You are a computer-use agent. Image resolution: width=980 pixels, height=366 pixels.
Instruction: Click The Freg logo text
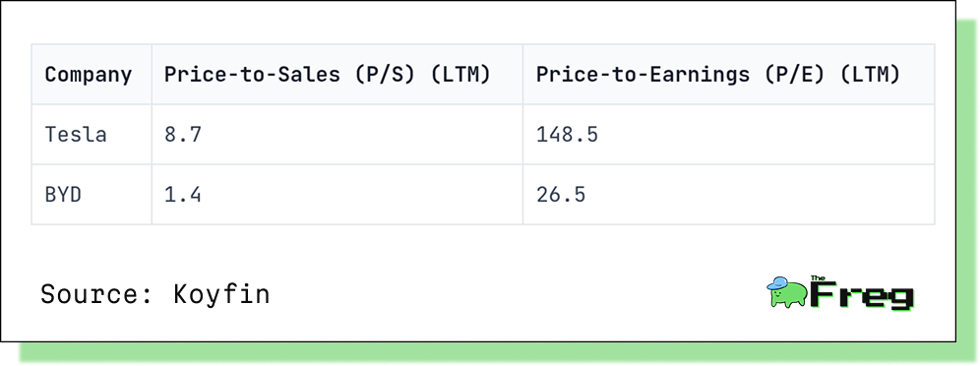pyautogui.click(x=862, y=294)
